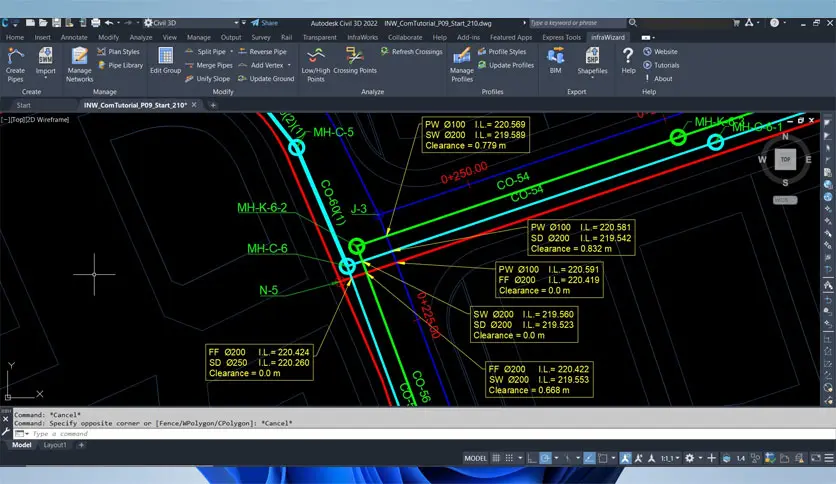Expand the snap mode dropdown arrow
836x484 pixels.
tap(520, 458)
